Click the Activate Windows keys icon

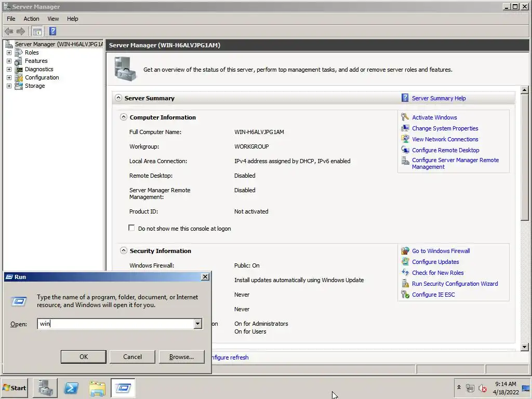(405, 117)
